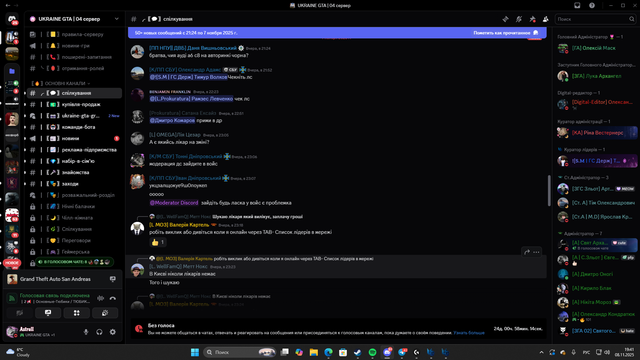
Task: Open купівля-продаж channel
Action: pyautogui.click(x=73, y=104)
